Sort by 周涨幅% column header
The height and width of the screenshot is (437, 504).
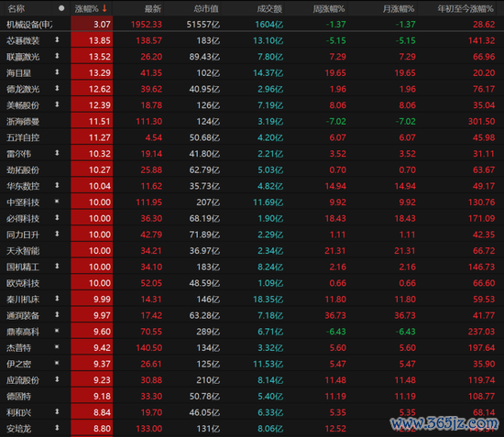click(x=329, y=8)
